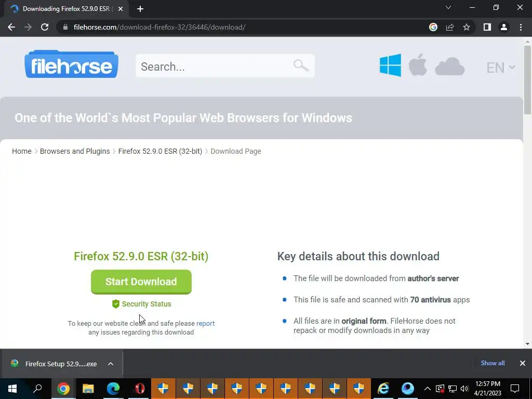Expand the EN language dropdown

click(500, 68)
